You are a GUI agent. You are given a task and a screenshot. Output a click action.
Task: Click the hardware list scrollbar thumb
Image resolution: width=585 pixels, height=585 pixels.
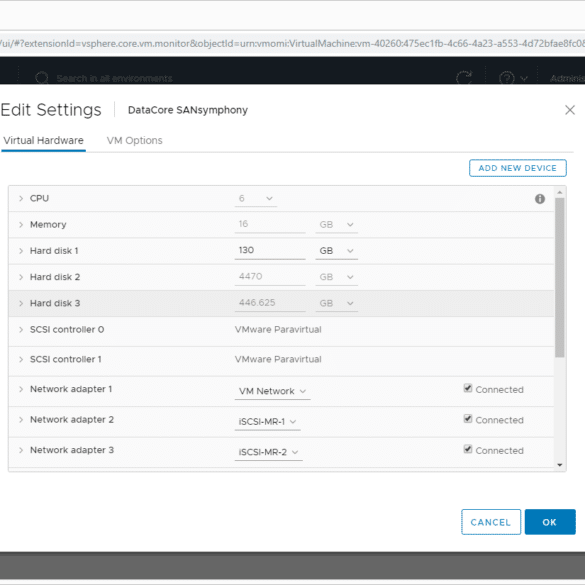coord(559,277)
